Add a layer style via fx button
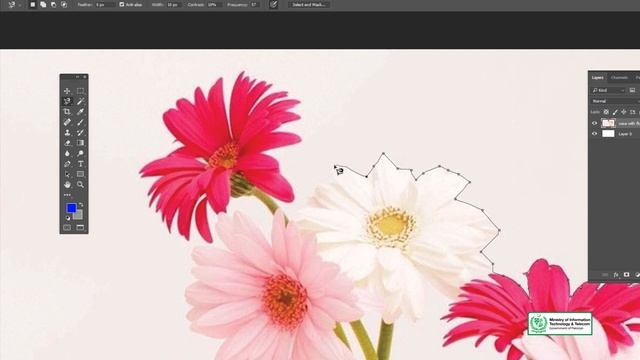 [616, 275]
